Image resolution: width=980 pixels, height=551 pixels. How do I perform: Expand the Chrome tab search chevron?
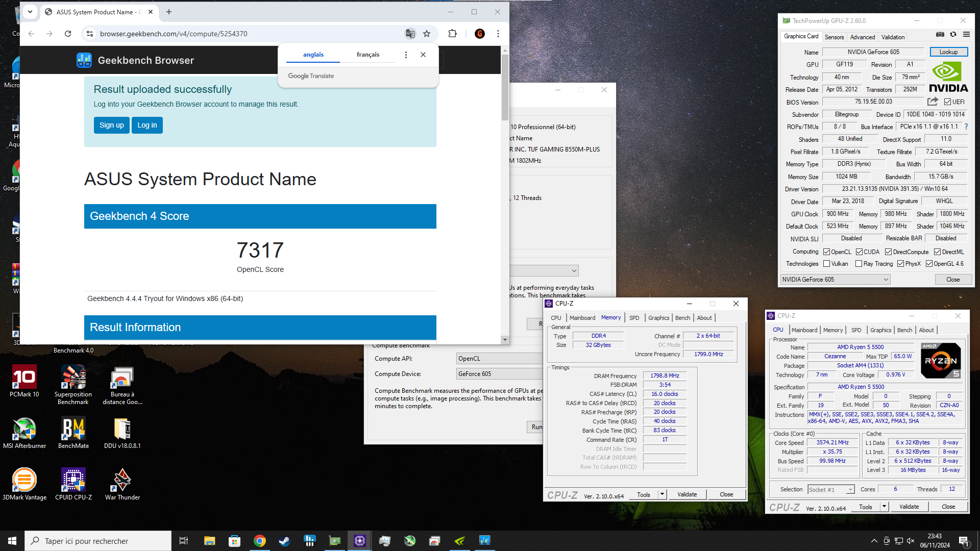coord(30,12)
